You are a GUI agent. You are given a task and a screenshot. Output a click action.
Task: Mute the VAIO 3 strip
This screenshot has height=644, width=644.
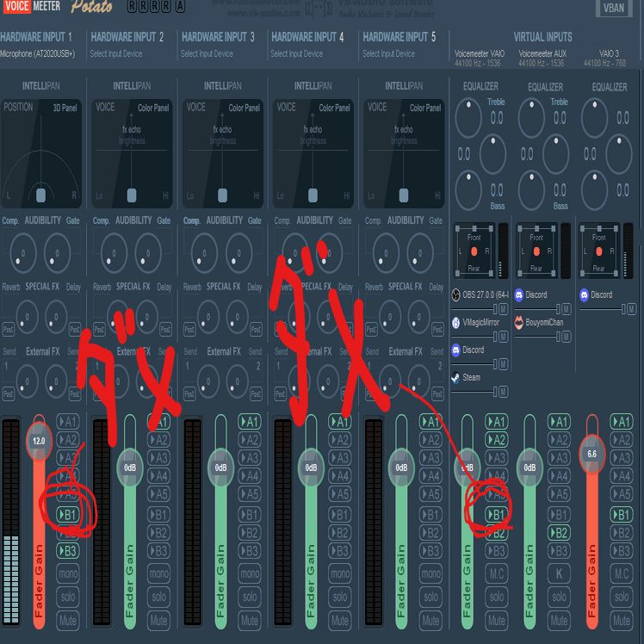[x=622, y=620]
